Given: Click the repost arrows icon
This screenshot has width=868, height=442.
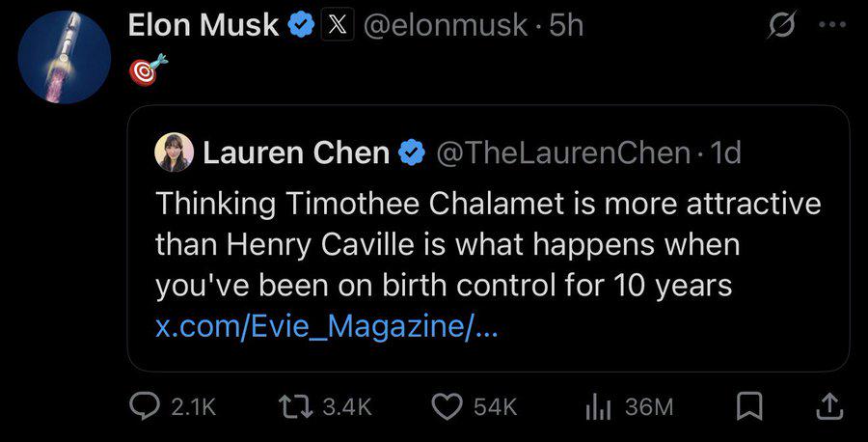Looking at the screenshot, I should pyautogui.click(x=297, y=407).
